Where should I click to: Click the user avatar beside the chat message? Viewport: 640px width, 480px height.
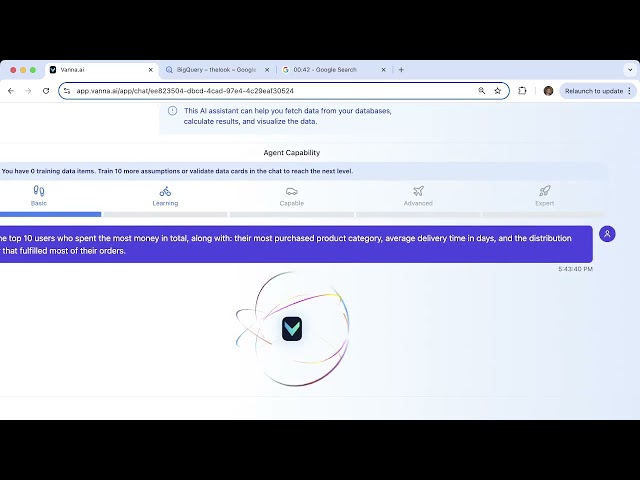[x=607, y=234]
